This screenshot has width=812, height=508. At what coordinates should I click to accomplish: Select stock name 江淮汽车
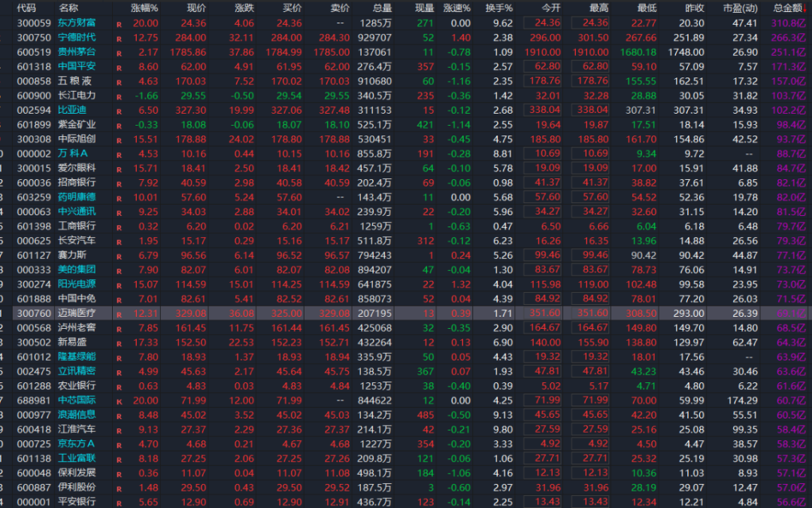coord(77,429)
